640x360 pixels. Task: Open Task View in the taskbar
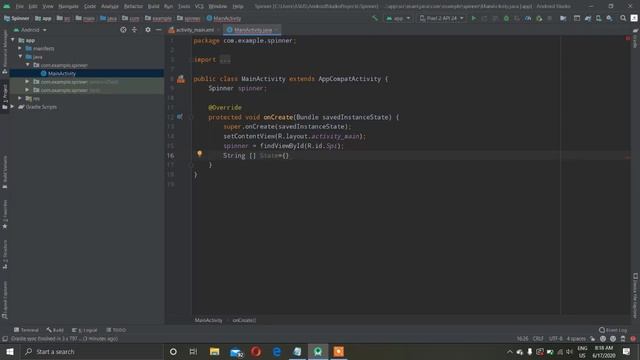[193, 351]
